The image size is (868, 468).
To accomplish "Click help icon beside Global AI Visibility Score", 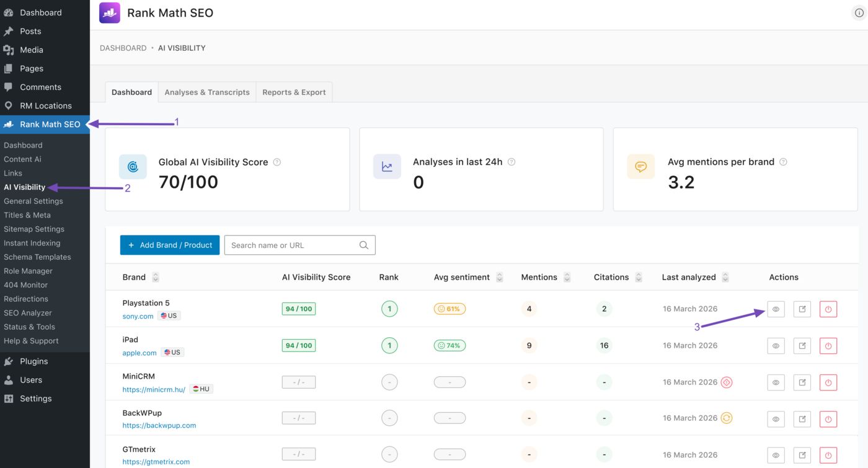I will 277,162.
